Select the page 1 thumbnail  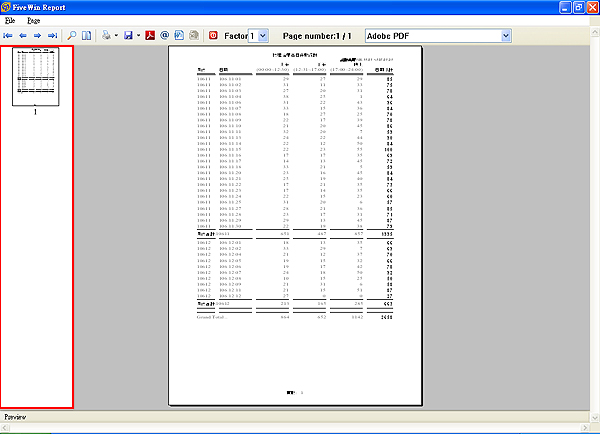click(36, 76)
